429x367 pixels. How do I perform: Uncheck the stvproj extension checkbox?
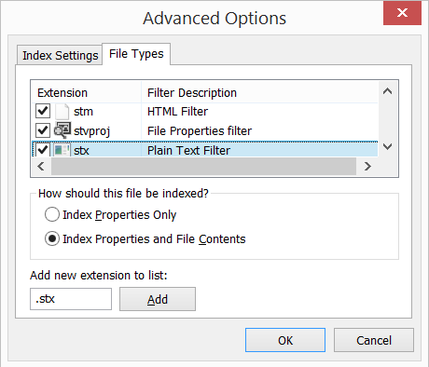(43, 130)
